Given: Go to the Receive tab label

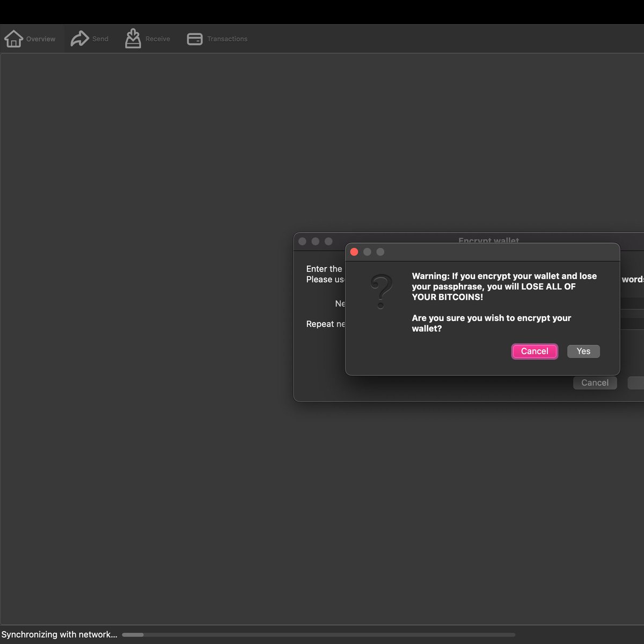Looking at the screenshot, I should (158, 39).
